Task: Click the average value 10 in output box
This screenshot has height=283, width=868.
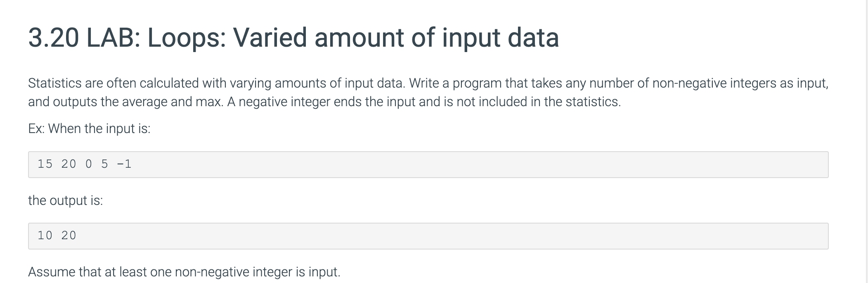Action: 45,236
